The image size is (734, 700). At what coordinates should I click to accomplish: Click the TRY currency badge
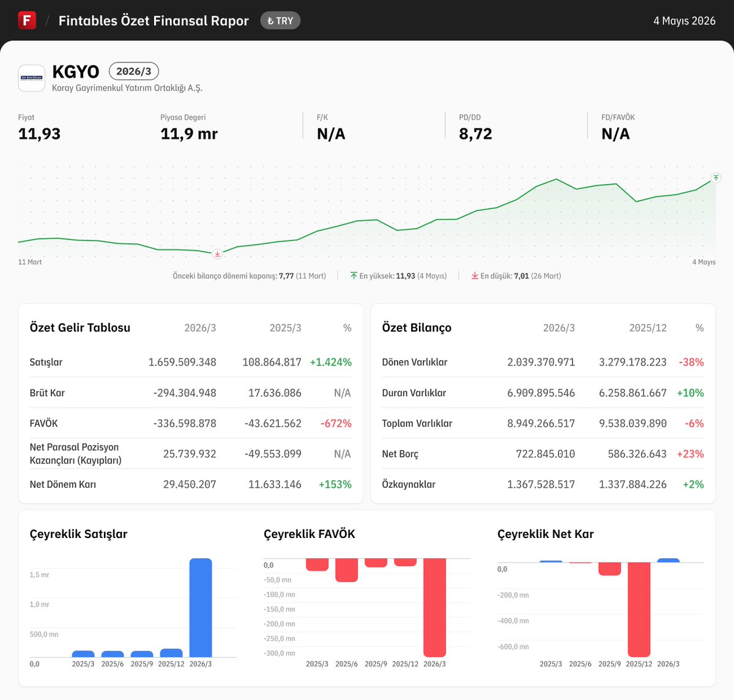[280, 21]
